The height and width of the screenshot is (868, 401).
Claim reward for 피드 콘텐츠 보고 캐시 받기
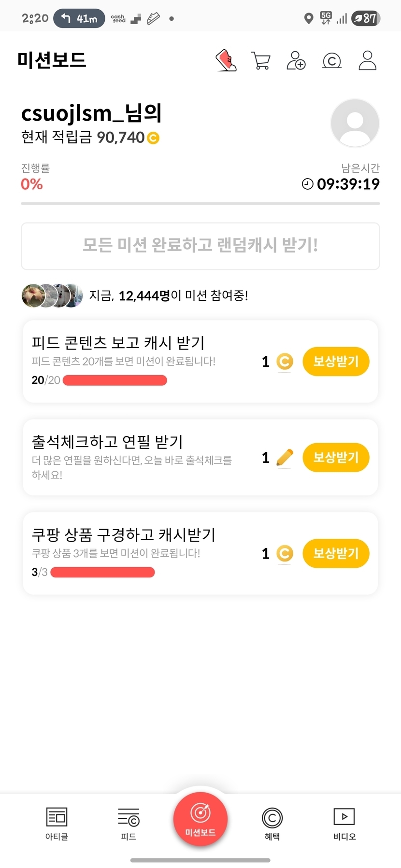336,361
